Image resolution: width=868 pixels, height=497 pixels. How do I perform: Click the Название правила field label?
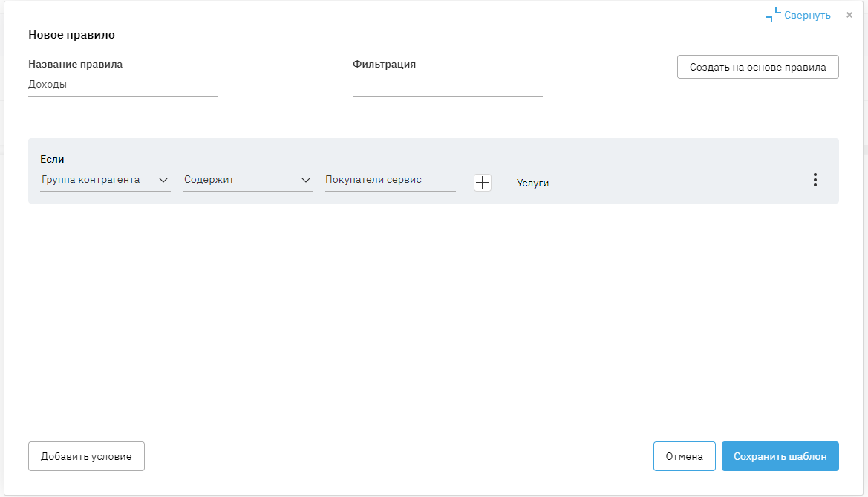(x=75, y=65)
